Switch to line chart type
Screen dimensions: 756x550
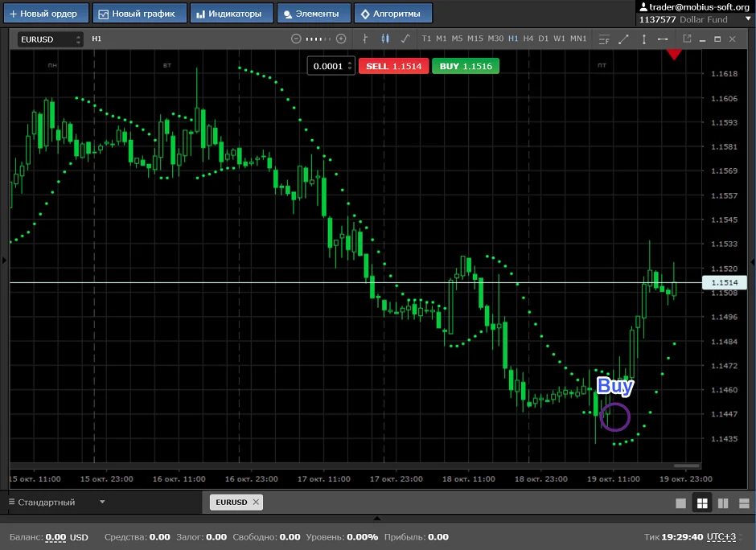point(405,39)
